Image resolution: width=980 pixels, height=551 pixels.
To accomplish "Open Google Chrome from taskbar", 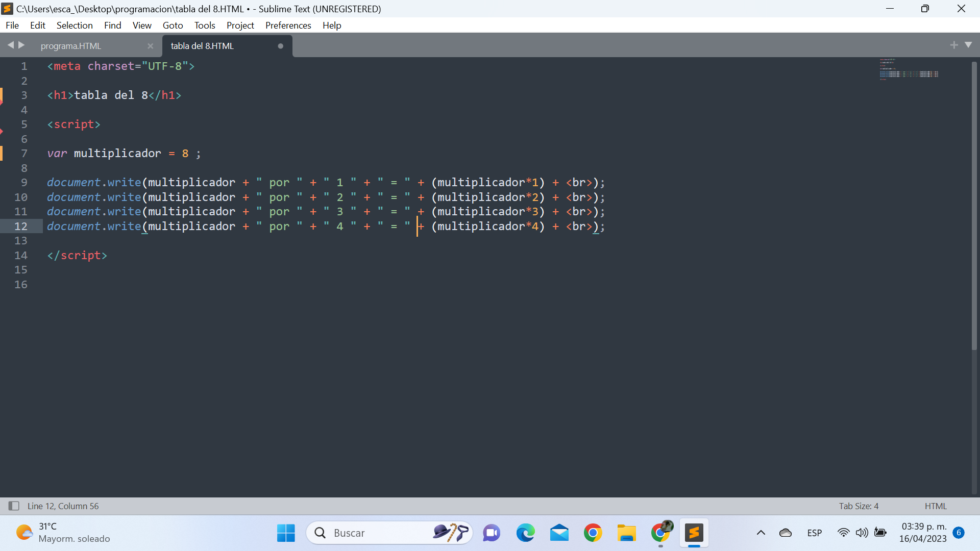I will [x=593, y=533].
